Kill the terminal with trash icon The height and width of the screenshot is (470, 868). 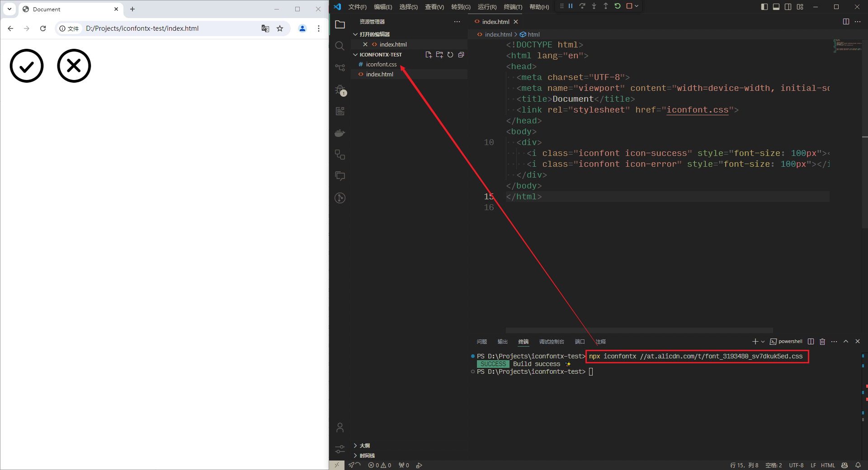click(822, 342)
